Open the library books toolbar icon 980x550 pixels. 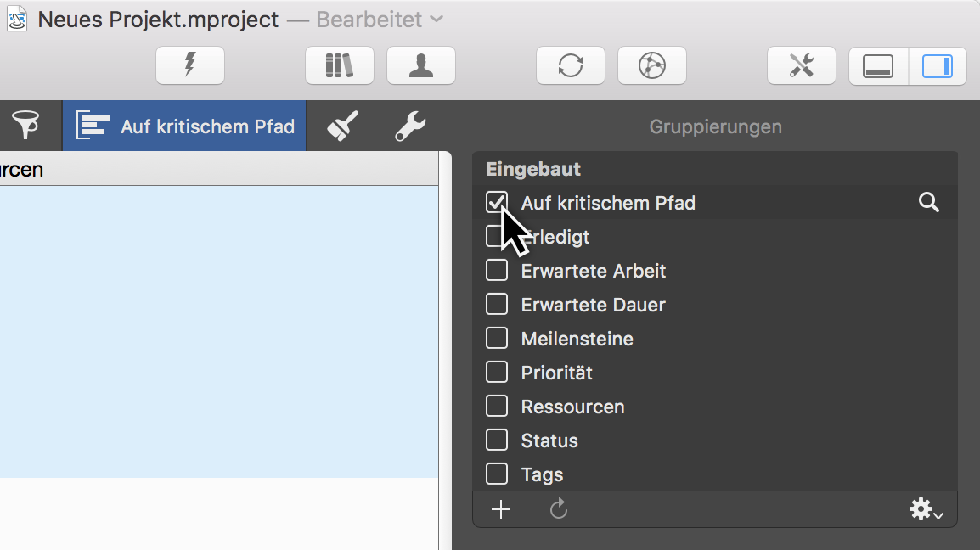pyautogui.click(x=340, y=65)
